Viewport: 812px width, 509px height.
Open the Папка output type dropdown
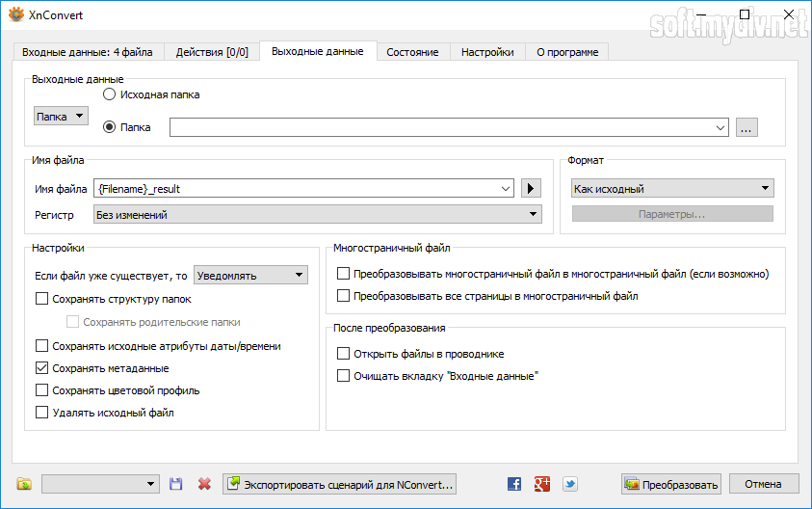tap(61, 116)
